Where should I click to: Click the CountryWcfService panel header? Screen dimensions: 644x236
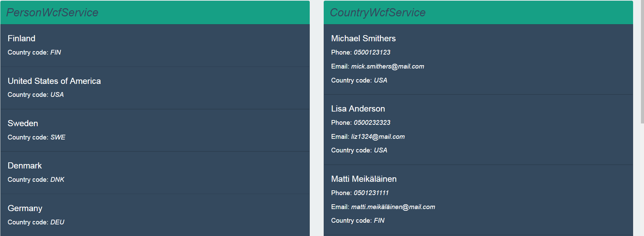[x=478, y=12]
